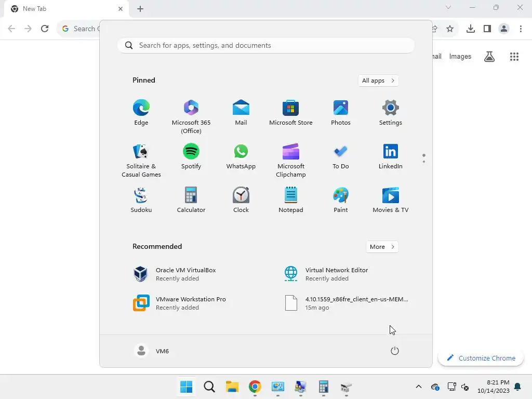Open the Paint app
Screen dimensions: 532x399
point(341,199)
